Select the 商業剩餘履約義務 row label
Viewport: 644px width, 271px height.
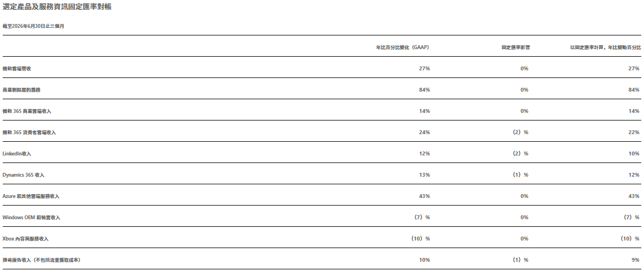21,90
